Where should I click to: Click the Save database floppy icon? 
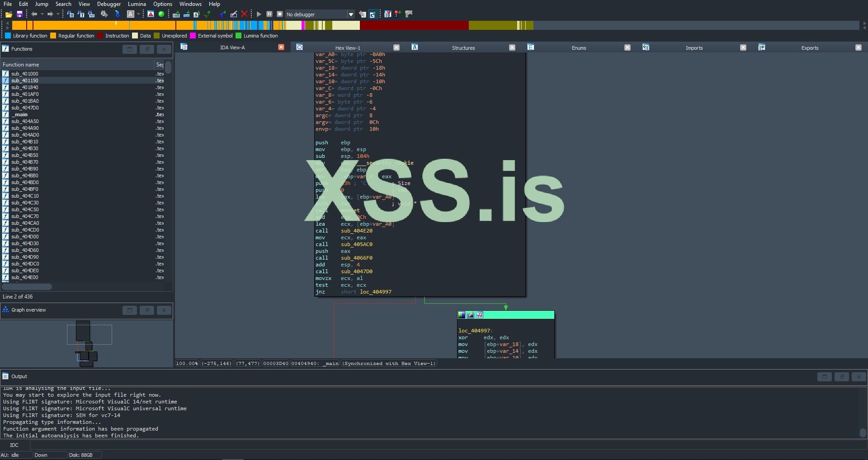click(x=19, y=14)
